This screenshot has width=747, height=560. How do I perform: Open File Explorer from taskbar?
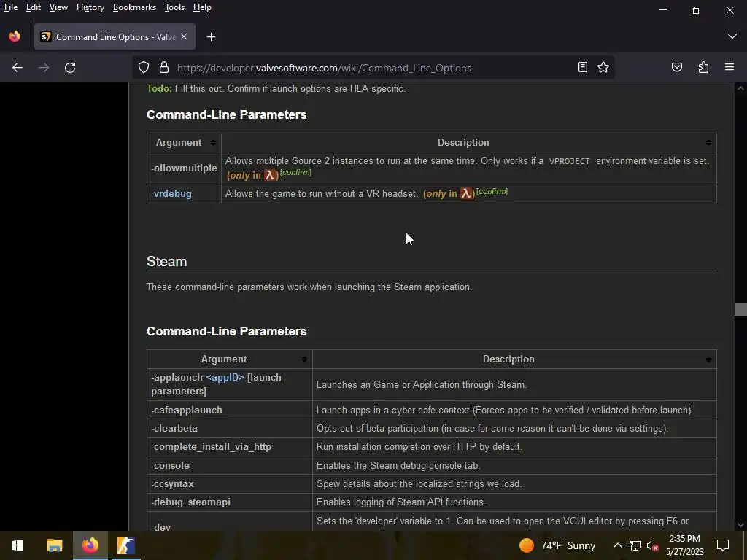click(54, 545)
